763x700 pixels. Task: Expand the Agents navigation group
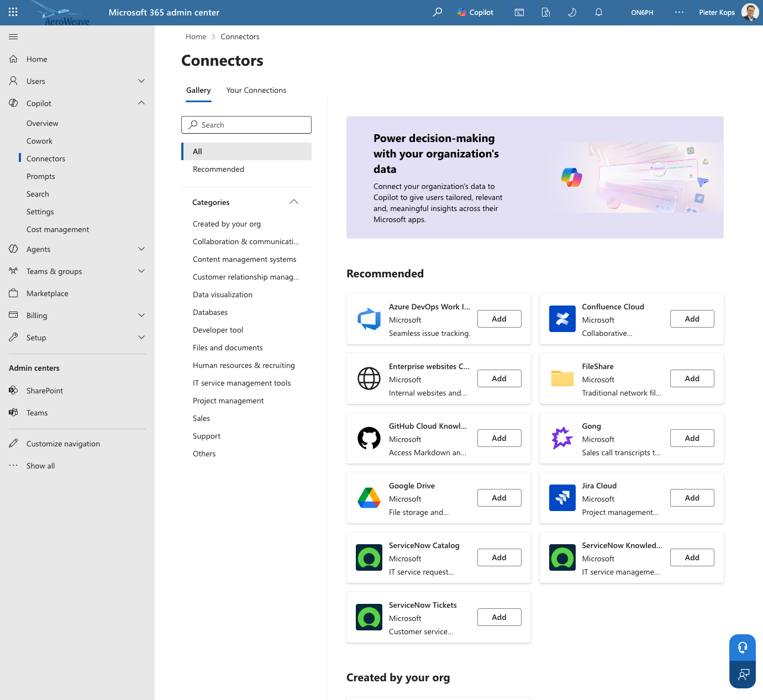(141, 249)
